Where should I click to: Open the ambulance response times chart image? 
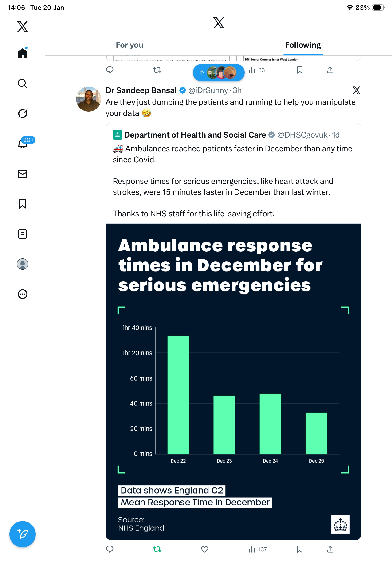coord(233,382)
